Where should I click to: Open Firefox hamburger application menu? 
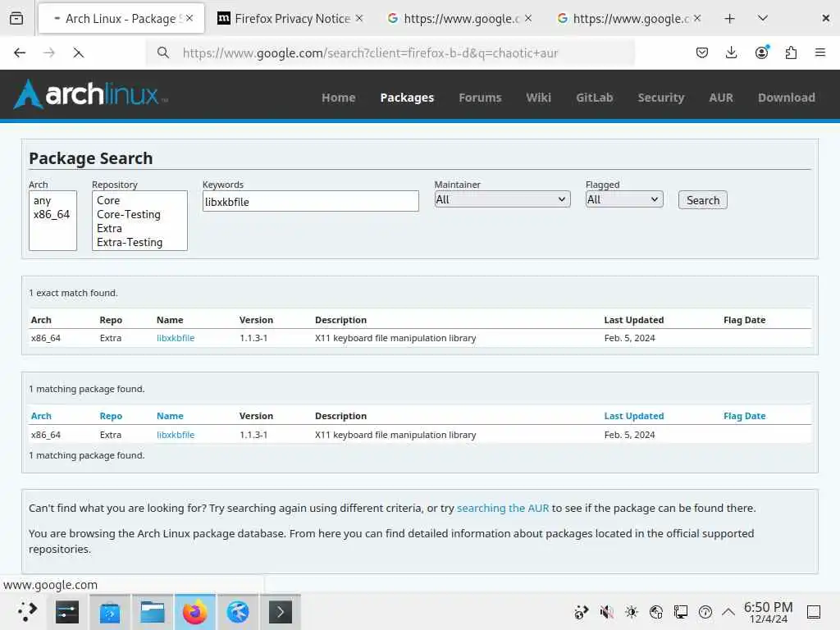[x=820, y=52]
